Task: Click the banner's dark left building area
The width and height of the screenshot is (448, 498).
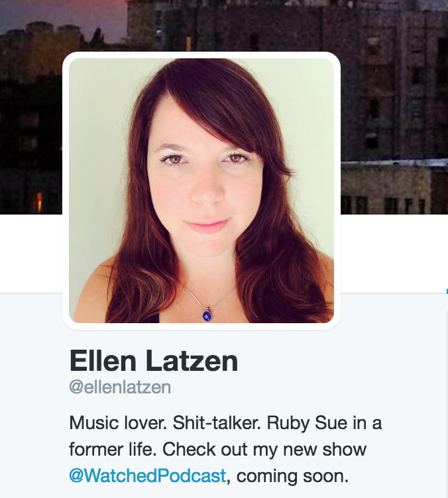Action: point(31,127)
